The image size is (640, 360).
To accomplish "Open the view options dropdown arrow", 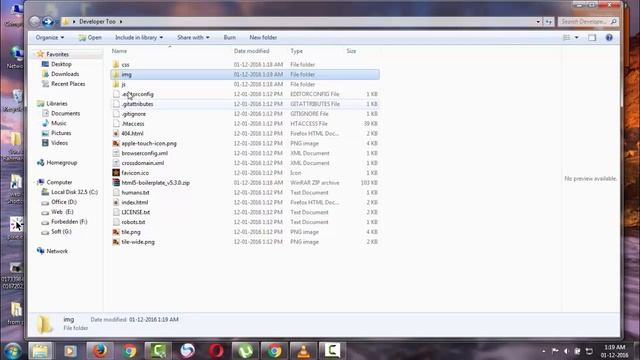I will click(x=576, y=38).
